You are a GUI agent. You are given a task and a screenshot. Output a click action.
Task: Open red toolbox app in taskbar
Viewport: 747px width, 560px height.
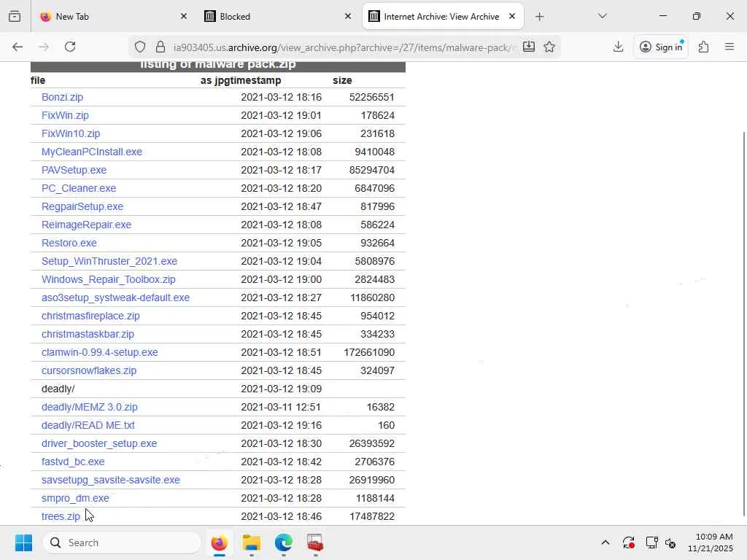(x=315, y=542)
